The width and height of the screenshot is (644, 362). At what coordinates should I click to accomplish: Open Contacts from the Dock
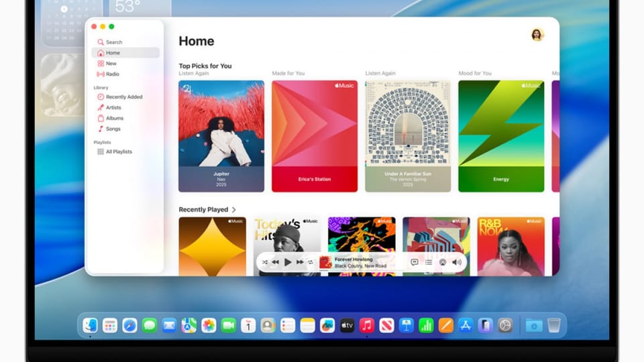click(x=268, y=326)
